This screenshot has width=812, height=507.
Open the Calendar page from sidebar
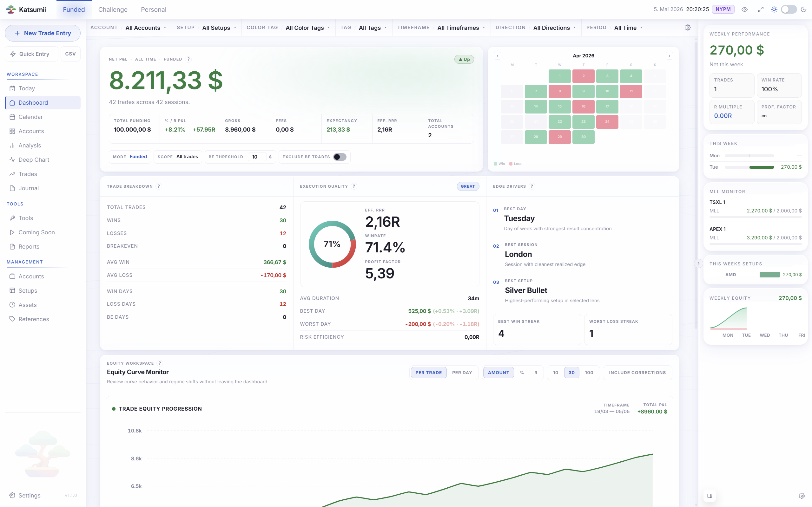(x=43, y=117)
